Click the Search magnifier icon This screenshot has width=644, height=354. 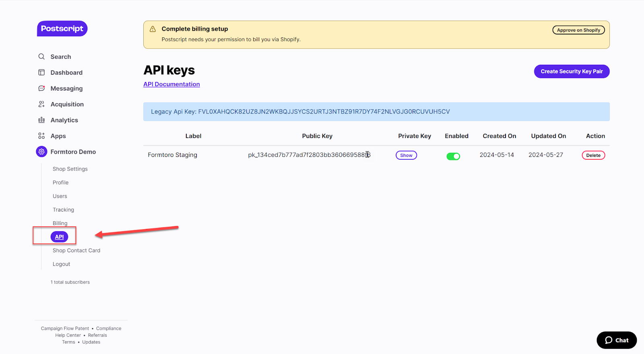[x=41, y=57]
